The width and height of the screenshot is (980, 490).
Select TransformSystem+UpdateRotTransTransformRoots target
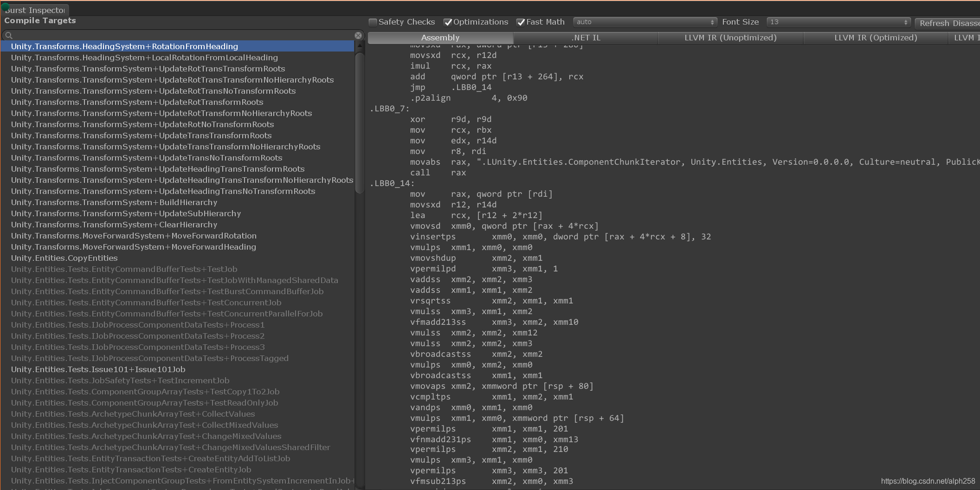click(177, 69)
